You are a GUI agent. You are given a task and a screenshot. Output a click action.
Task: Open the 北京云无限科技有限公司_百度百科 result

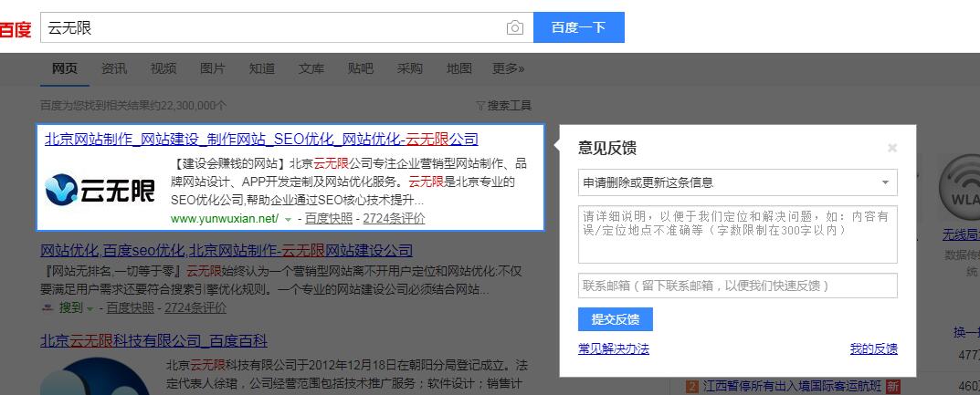pyautogui.click(x=153, y=341)
